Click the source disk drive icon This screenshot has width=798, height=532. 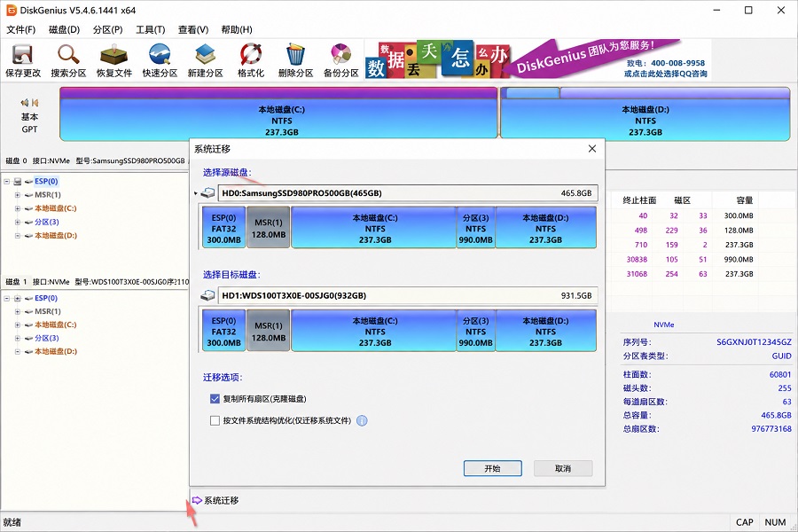(207, 193)
